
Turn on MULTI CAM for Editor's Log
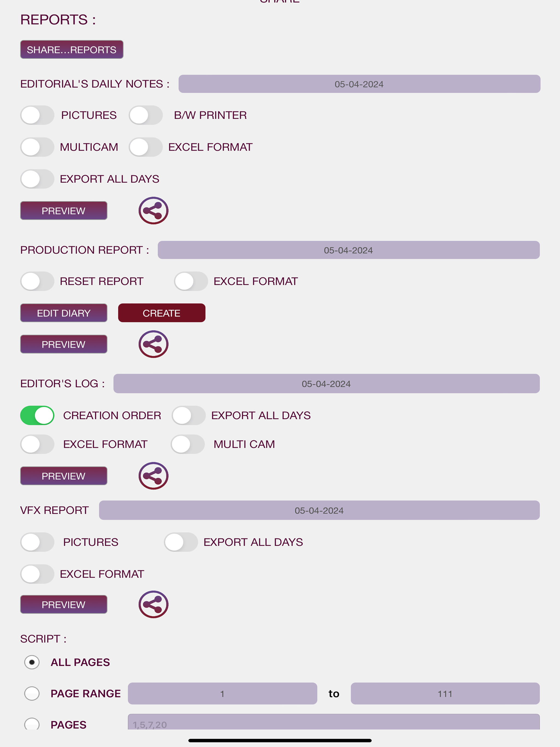188,444
